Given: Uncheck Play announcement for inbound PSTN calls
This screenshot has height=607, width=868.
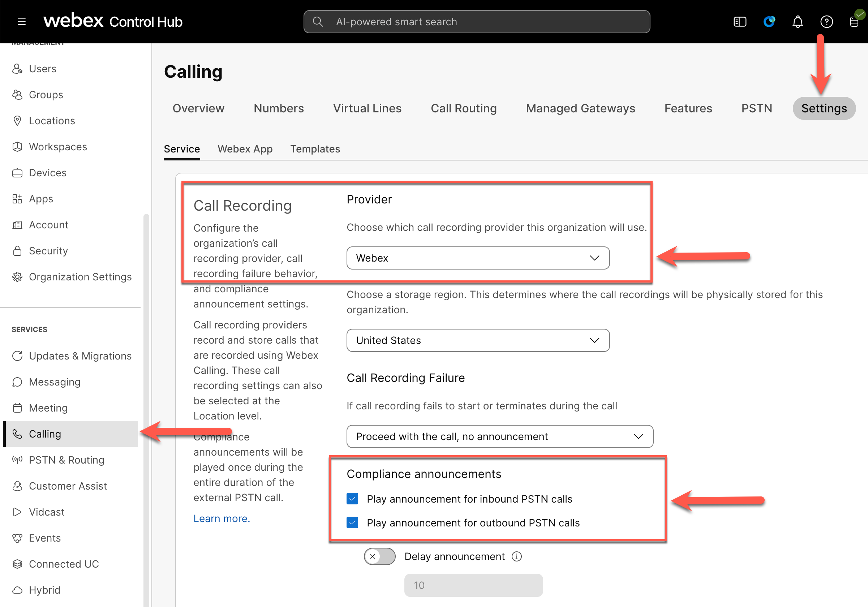Looking at the screenshot, I should [352, 499].
